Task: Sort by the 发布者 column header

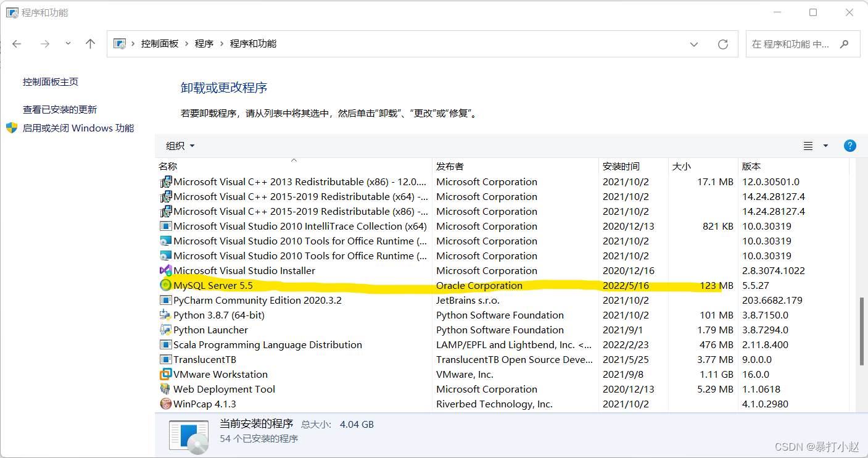Action: [x=450, y=167]
